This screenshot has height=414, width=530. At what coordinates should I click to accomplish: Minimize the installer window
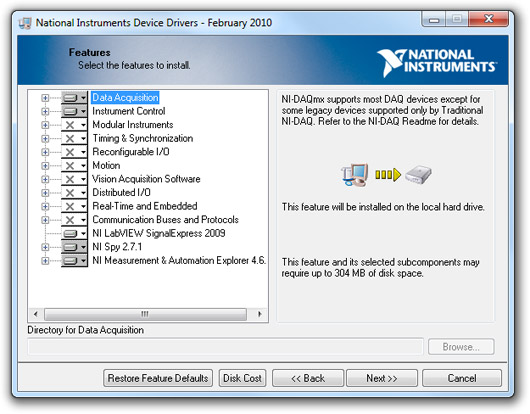coord(434,20)
